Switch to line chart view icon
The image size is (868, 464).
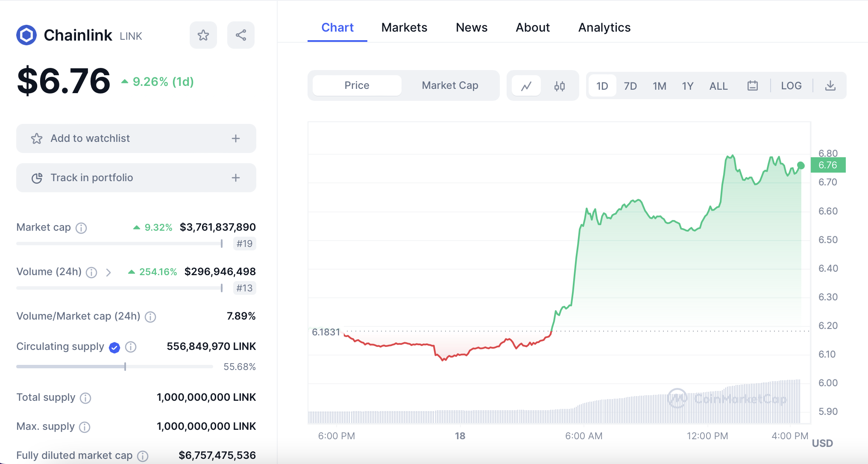coord(526,86)
